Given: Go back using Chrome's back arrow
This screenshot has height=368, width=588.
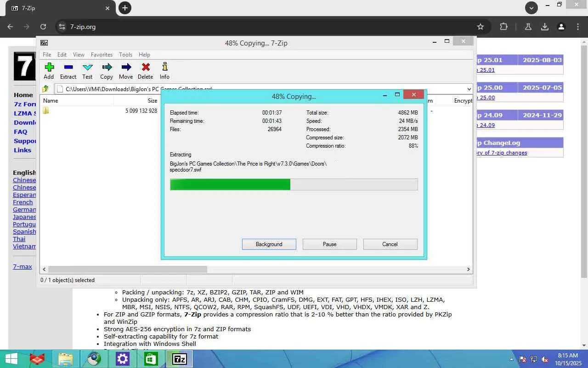Looking at the screenshot, I should point(10,27).
